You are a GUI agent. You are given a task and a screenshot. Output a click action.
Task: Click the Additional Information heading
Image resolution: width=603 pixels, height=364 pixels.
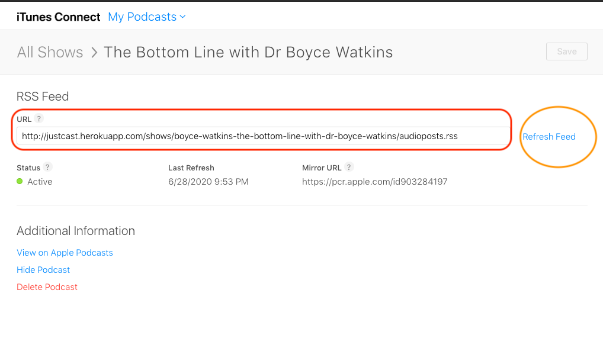coord(76,231)
